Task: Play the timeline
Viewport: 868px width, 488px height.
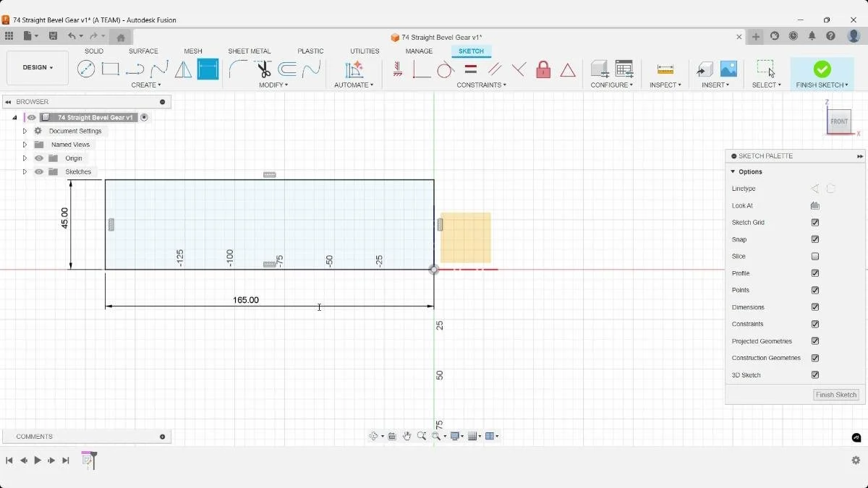Action: 38,461
